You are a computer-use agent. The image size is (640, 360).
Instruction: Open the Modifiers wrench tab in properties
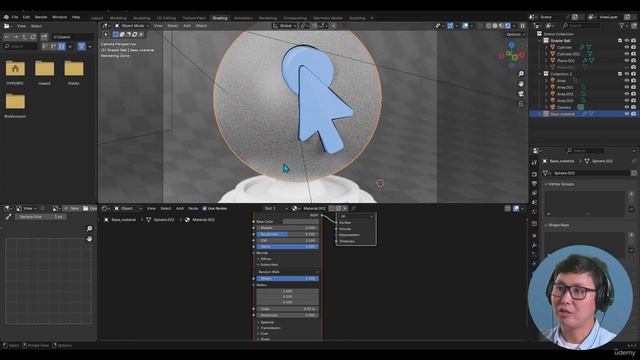click(x=534, y=245)
